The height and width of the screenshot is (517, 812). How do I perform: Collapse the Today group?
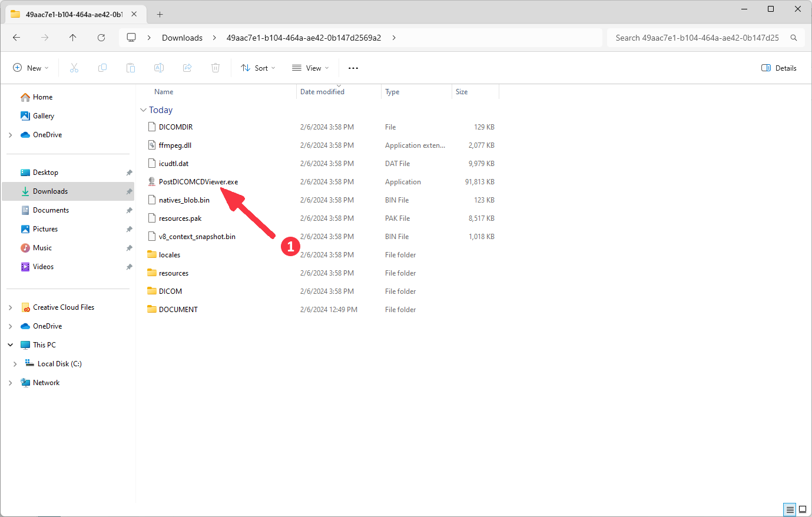pos(143,110)
